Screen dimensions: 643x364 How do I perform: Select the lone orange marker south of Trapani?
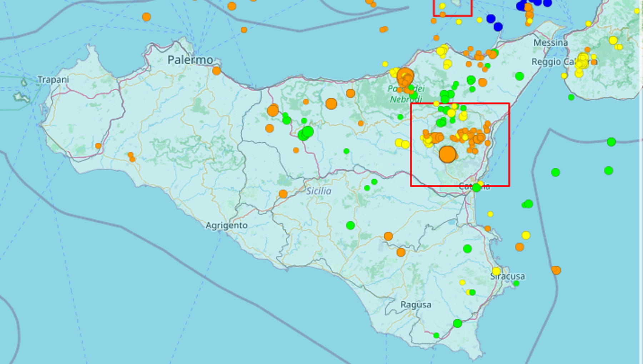(98, 146)
